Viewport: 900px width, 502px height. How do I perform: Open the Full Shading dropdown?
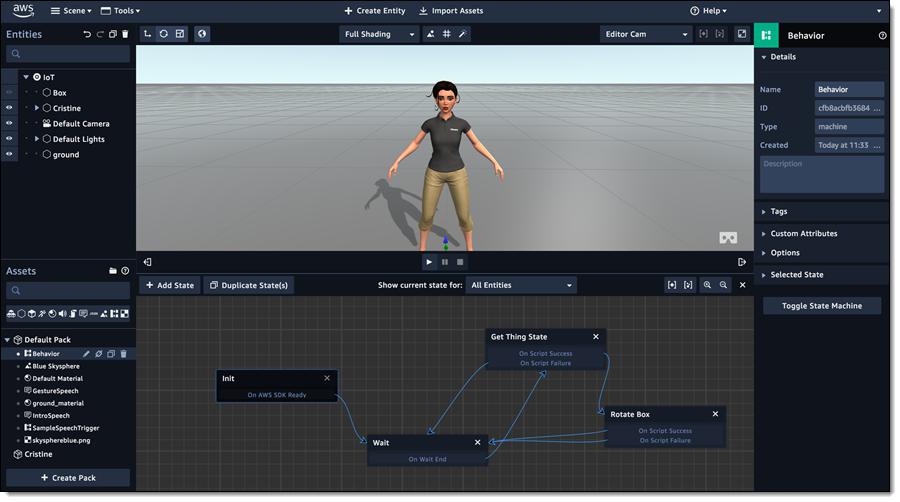click(x=379, y=34)
